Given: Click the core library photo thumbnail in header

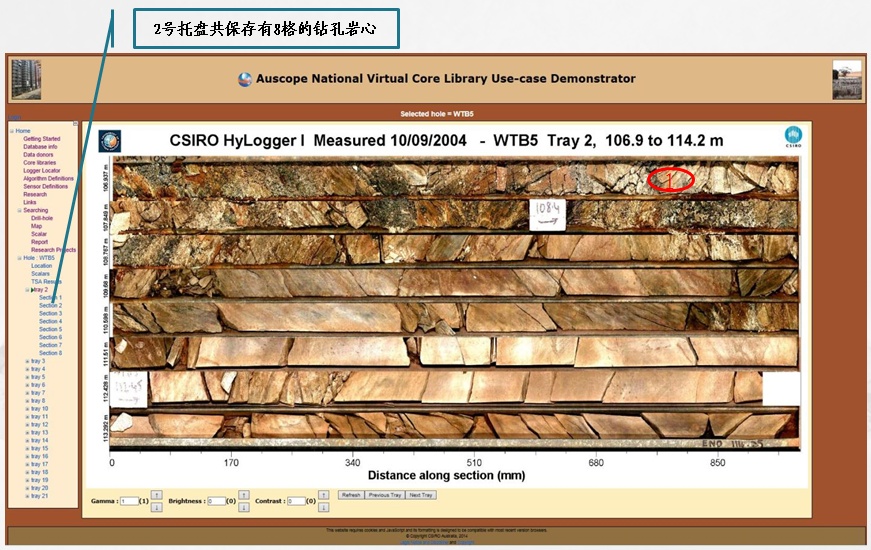Looking at the screenshot, I should click(26, 79).
